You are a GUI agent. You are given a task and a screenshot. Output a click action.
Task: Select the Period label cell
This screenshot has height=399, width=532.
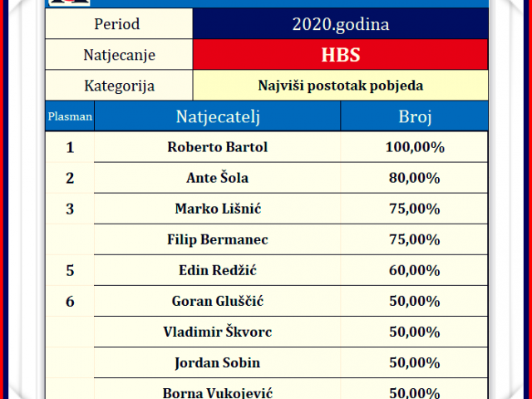[x=119, y=24]
